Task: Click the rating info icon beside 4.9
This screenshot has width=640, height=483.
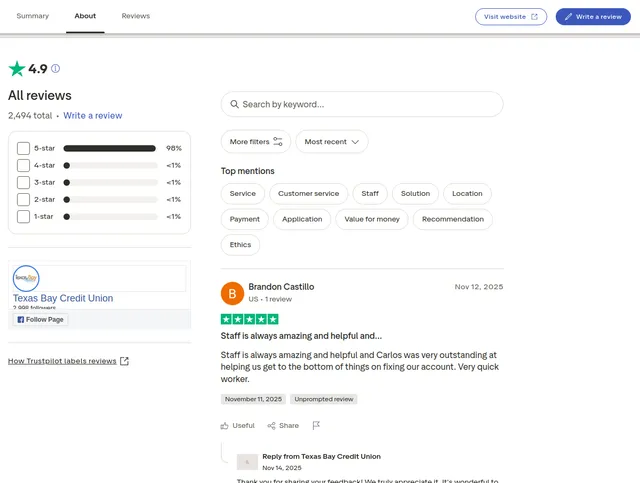Action: pyautogui.click(x=55, y=69)
